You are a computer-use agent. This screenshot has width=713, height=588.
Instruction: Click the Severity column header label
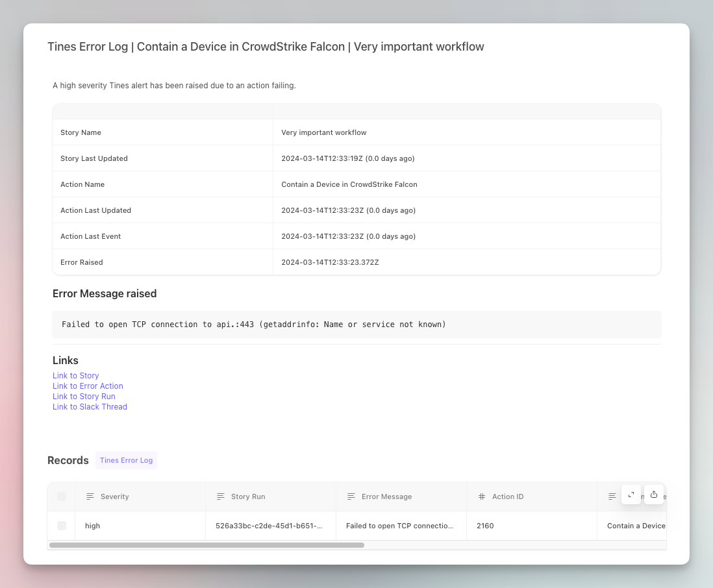click(114, 496)
